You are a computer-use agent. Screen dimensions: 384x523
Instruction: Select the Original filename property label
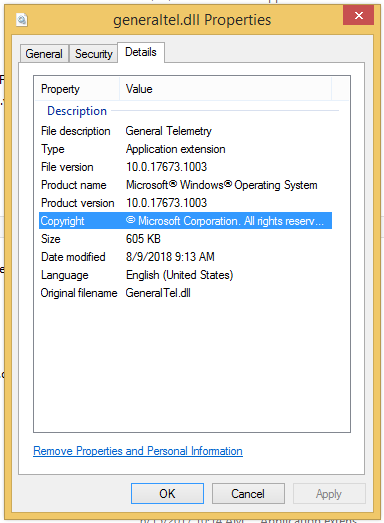(79, 293)
